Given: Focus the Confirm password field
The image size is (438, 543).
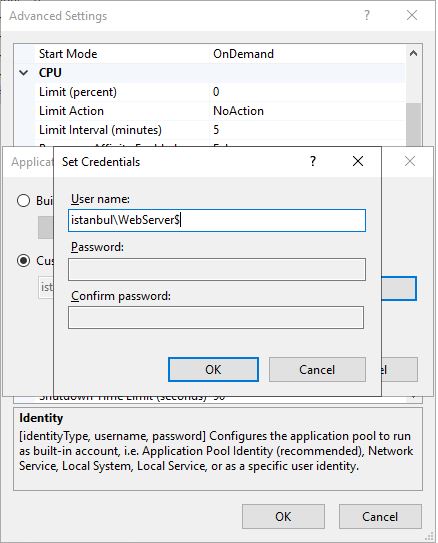Looking at the screenshot, I should click(x=216, y=317).
